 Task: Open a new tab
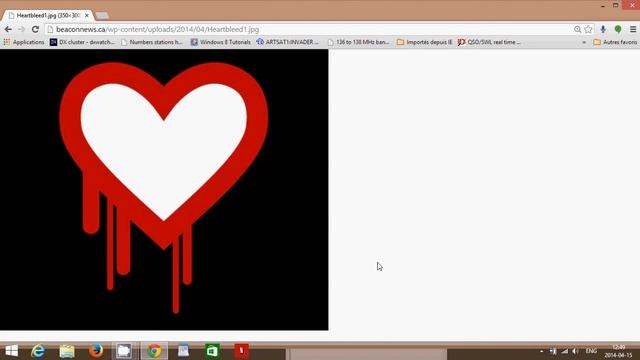pyautogui.click(x=102, y=16)
